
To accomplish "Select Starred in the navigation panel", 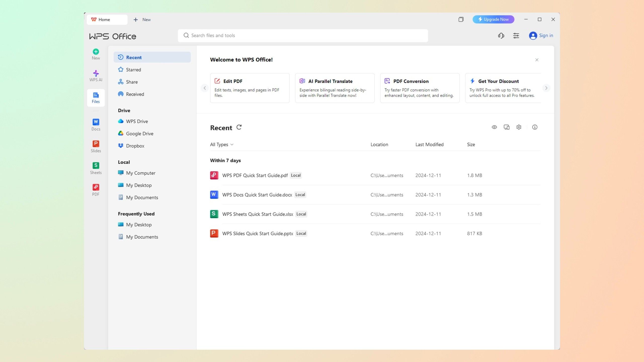I will (x=152, y=70).
